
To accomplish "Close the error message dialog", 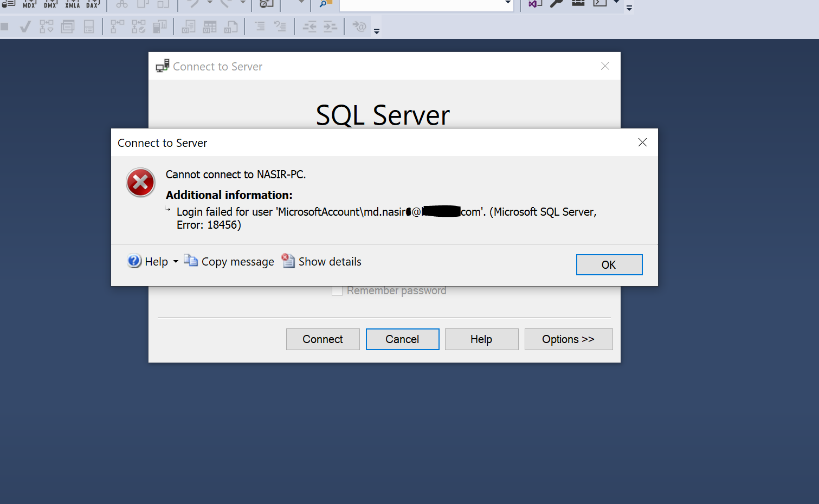I will click(x=642, y=143).
